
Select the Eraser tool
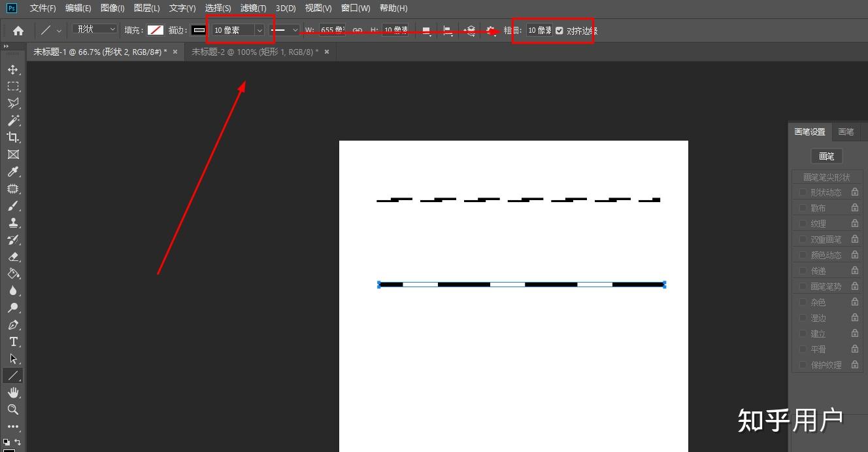point(12,256)
